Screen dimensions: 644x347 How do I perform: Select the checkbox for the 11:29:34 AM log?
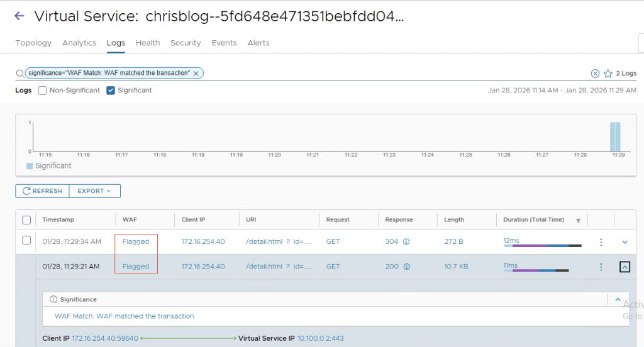click(26, 240)
